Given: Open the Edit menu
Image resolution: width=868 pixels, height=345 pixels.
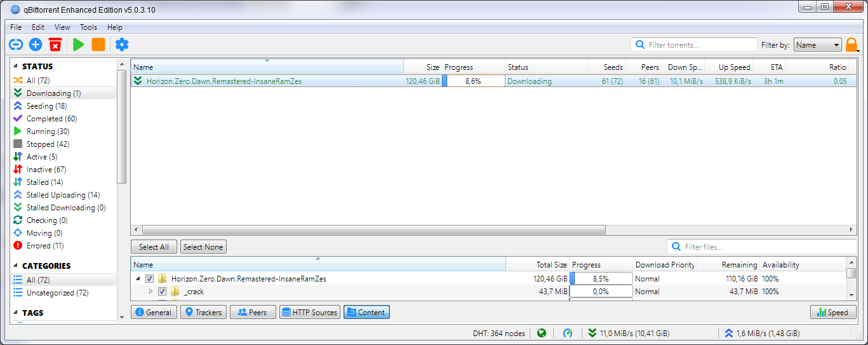Looking at the screenshot, I should (38, 27).
